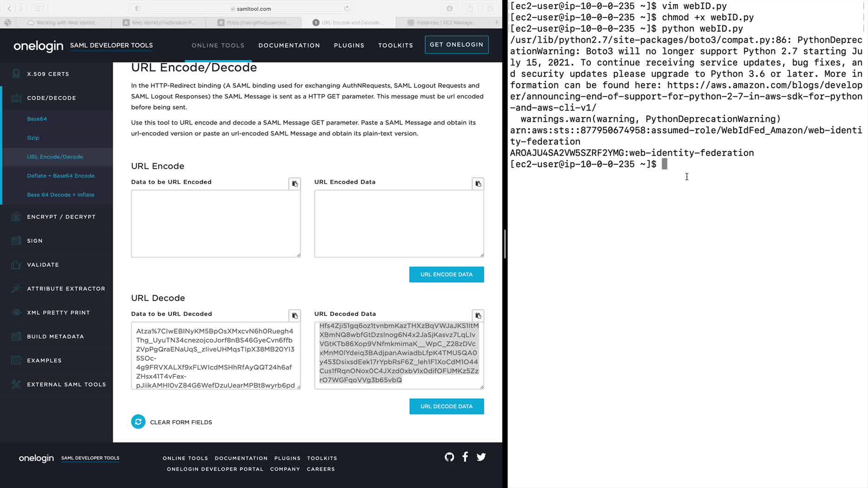Open the Safari share button

coord(470,8)
